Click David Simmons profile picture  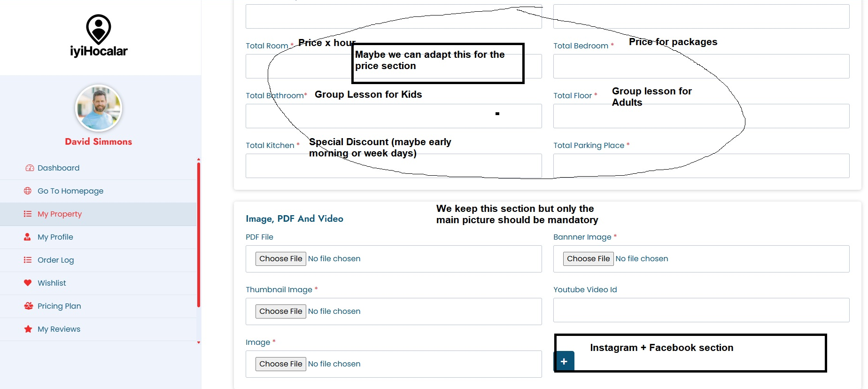(99, 108)
